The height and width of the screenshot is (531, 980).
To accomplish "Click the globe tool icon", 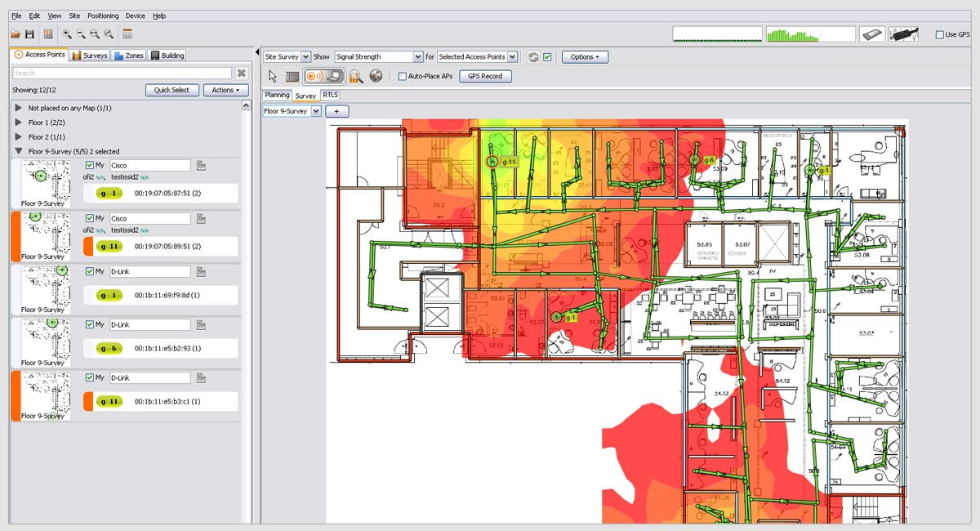I will coord(376,76).
